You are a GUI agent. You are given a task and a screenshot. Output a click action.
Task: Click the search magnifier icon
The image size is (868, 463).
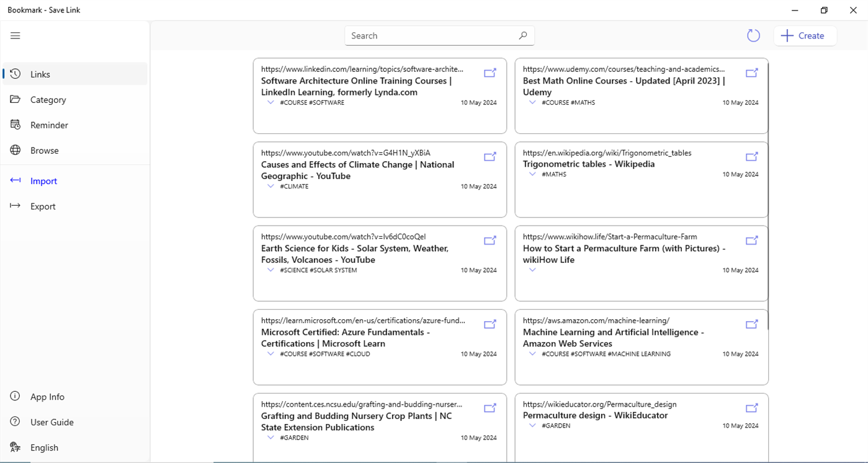pos(522,36)
